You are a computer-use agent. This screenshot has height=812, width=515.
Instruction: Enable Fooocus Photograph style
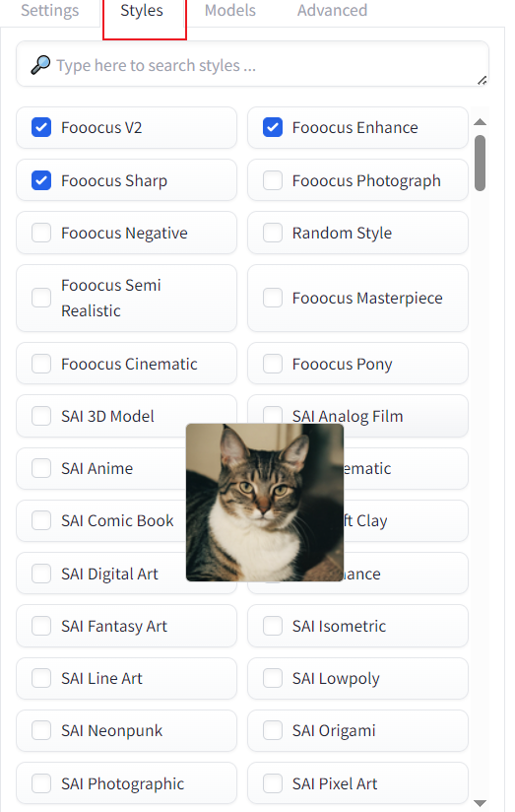click(x=273, y=180)
